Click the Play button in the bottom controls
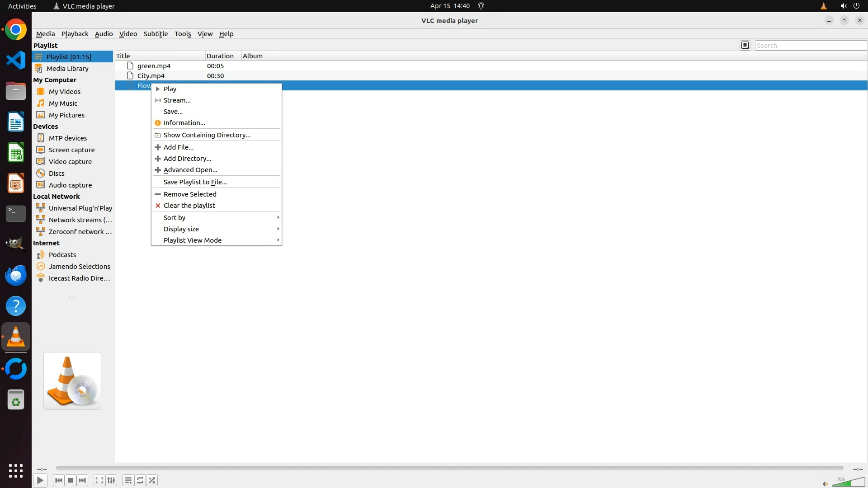Image resolution: width=868 pixels, height=488 pixels. (x=40, y=480)
